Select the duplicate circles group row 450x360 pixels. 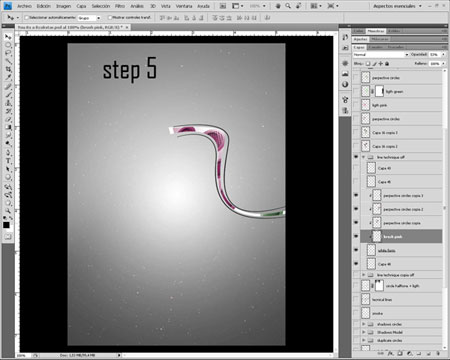click(x=401, y=340)
